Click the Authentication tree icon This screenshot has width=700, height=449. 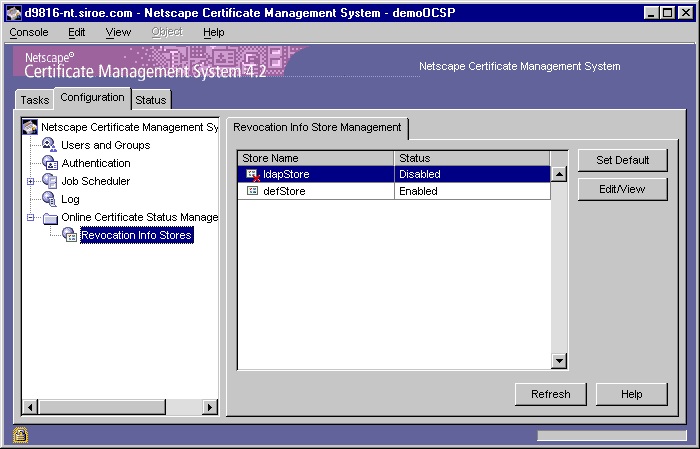[x=50, y=163]
